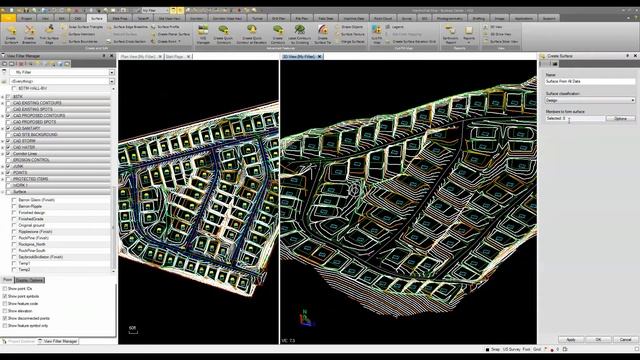
Task: Toggle CAD WATER layer checkbox
Action: (8, 147)
